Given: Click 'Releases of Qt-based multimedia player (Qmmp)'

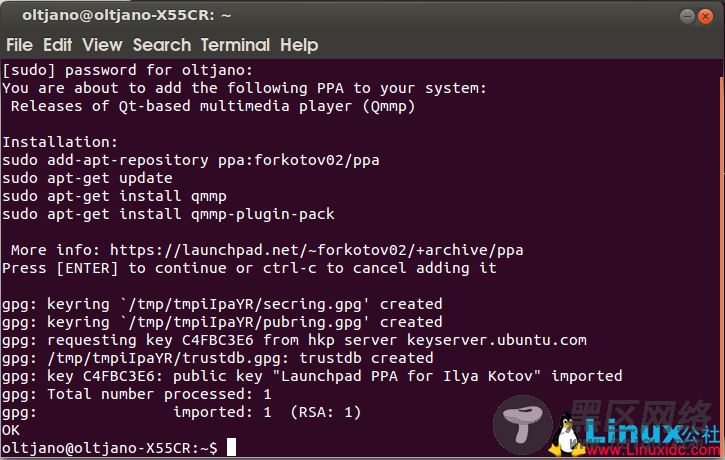Looking at the screenshot, I should point(213,106).
